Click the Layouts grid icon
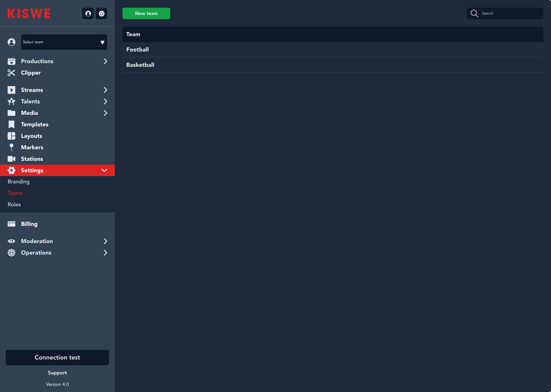 coord(11,136)
